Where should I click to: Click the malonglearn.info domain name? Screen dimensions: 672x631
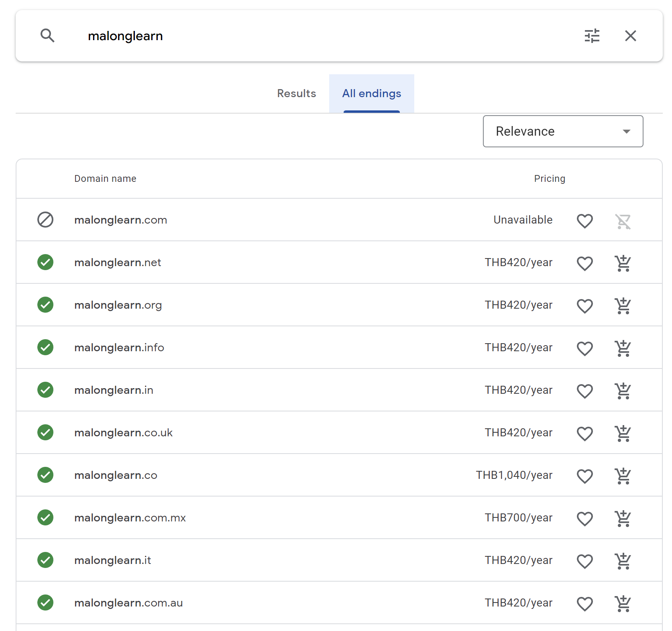pyautogui.click(x=119, y=348)
